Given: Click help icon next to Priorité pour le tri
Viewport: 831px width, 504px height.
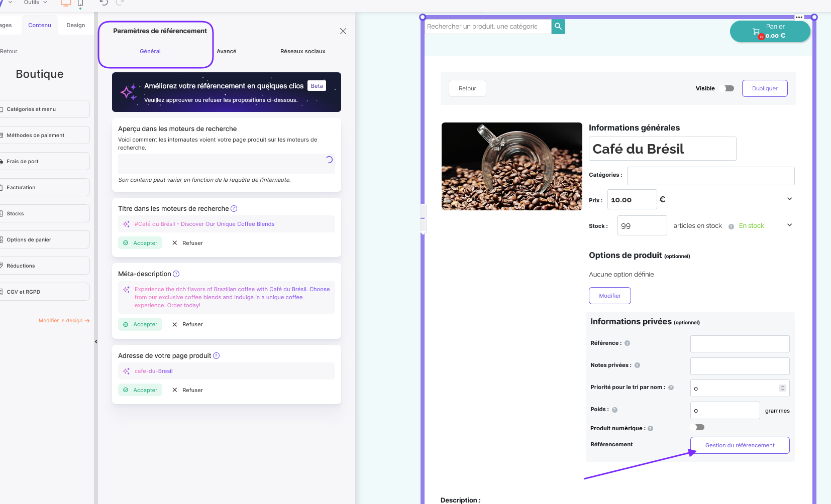Looking at the screenshot, I should point(671,388).
